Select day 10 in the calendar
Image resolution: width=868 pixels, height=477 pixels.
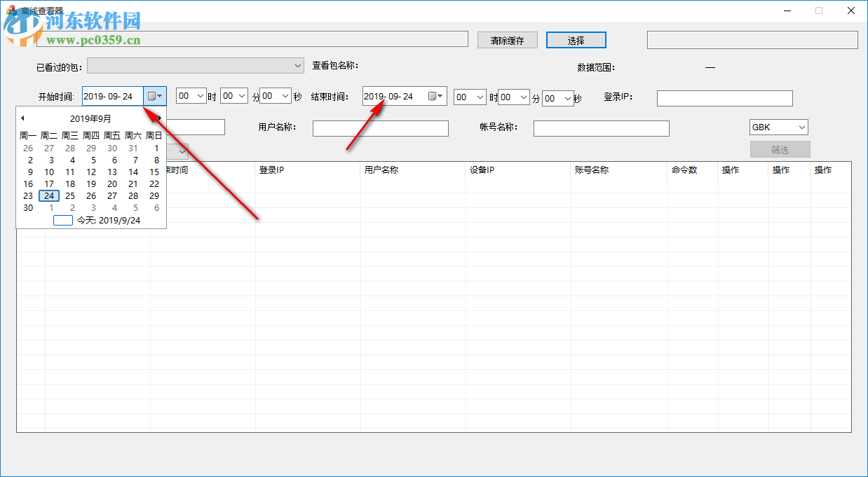click(49, 172)
